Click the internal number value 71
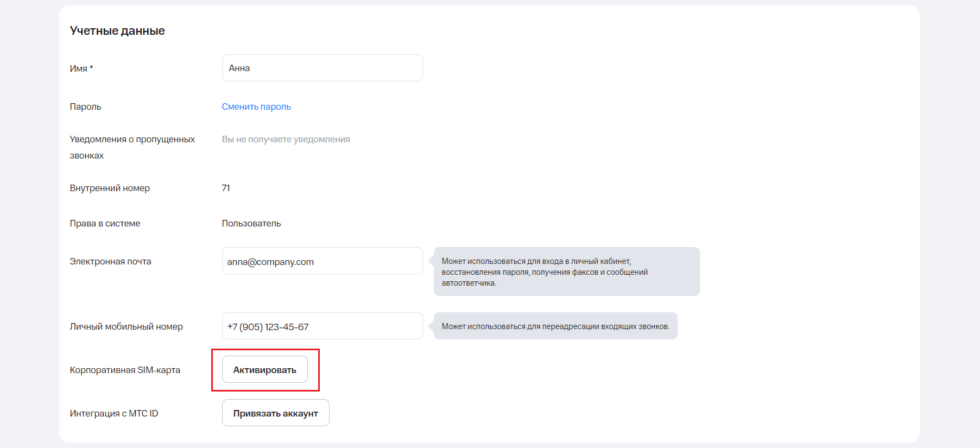Viewport: 980px width, 448px height. pyautogui.click(x=226, y=188)
